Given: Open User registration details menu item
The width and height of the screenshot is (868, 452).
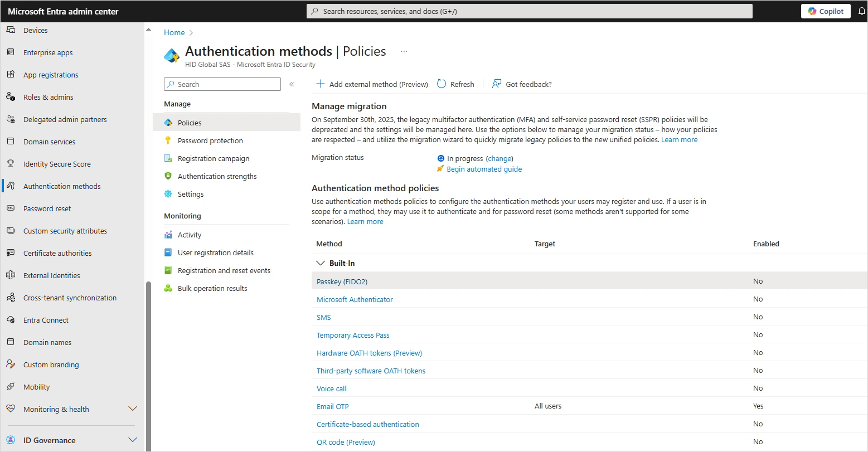Looking at the screenshot, I should 215,252.
